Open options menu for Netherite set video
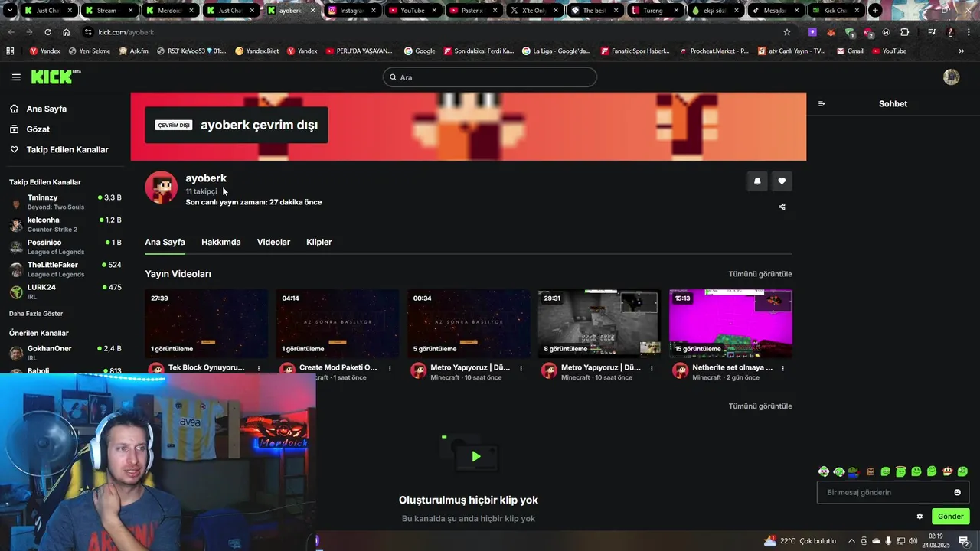 click(782, 368)
